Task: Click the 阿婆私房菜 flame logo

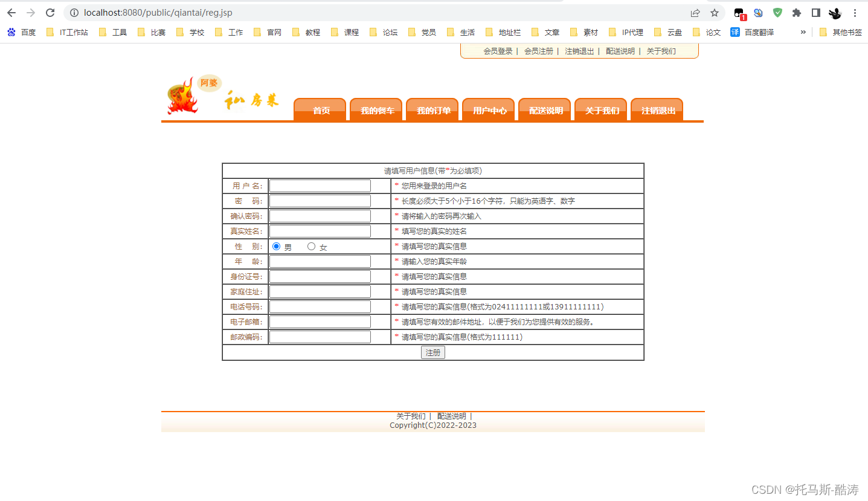Action: (223, 95)
